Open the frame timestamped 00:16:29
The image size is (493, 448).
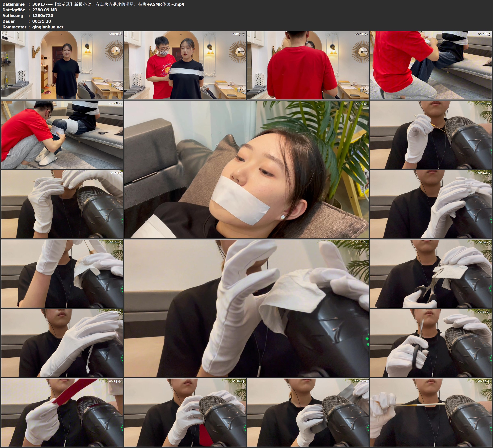click(x=62, y=273)
